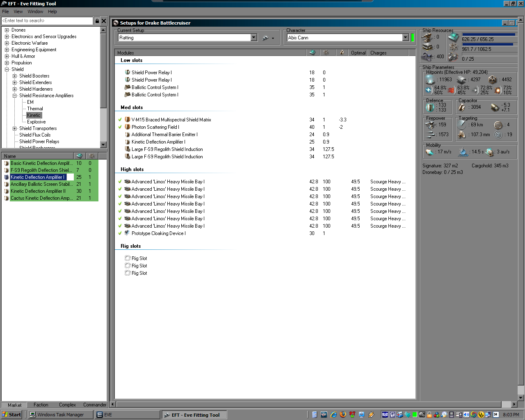Click the Name column header in item list
The width and height of the screenshot is (525, 420).
[x=38, y=156]
